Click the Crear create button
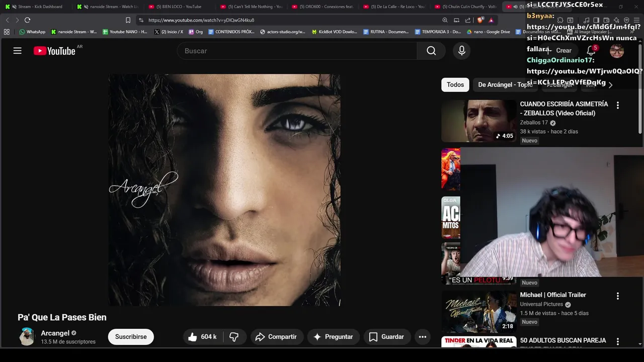The height and width of the screenshot is (362, 644). (559, 50)
